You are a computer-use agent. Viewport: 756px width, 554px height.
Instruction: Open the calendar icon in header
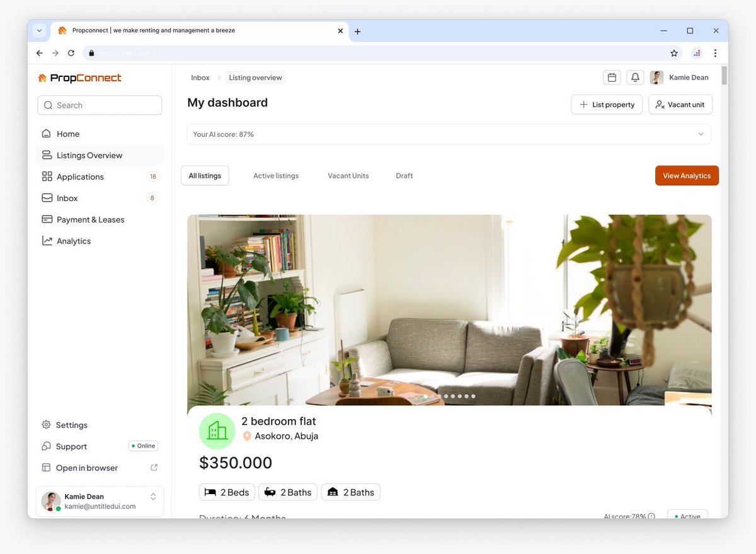pos(612,78)
